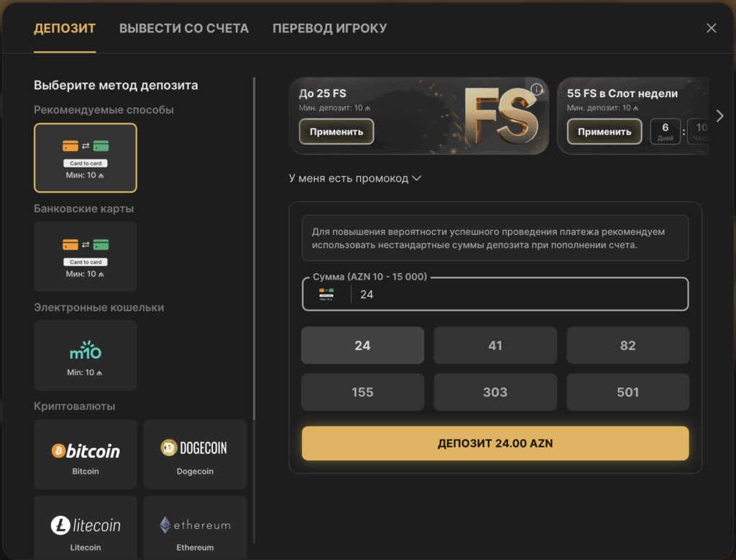This screenshot has width=736, height=560.
Task: Show next bonus with right arrow
Action: pos(720,116)
